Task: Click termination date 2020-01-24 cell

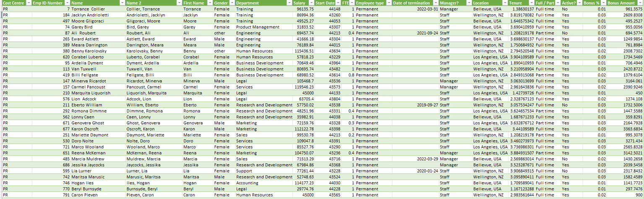Action: [415, 171]
